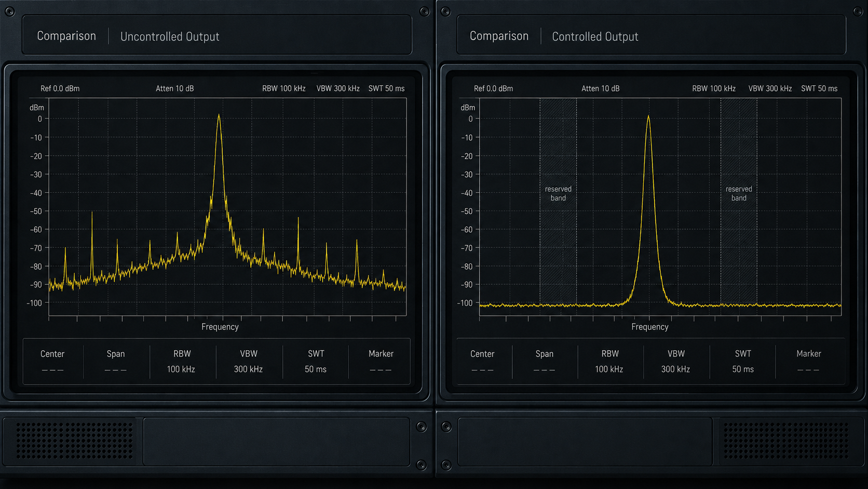The image size is (868, 489).
Task: Click Ref 0.0 dBm on Uncontrolled display
Action: coord(60,88)
